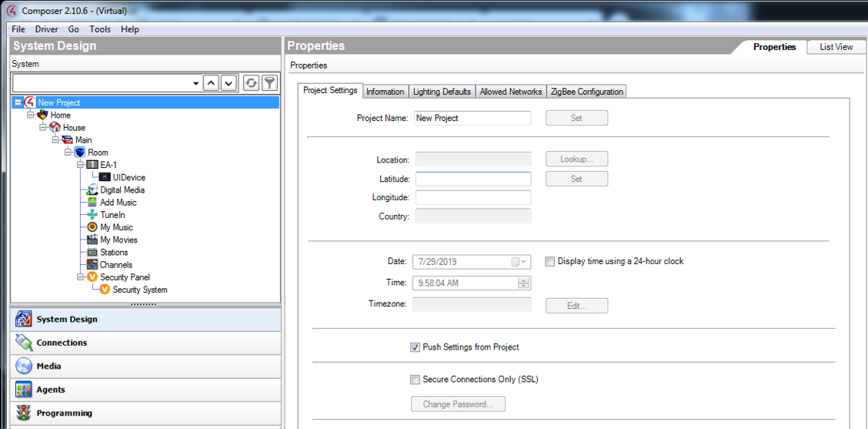868x429 pixels.
Task: Select the My Movies clapperboard icon
Action: (92, 240)
